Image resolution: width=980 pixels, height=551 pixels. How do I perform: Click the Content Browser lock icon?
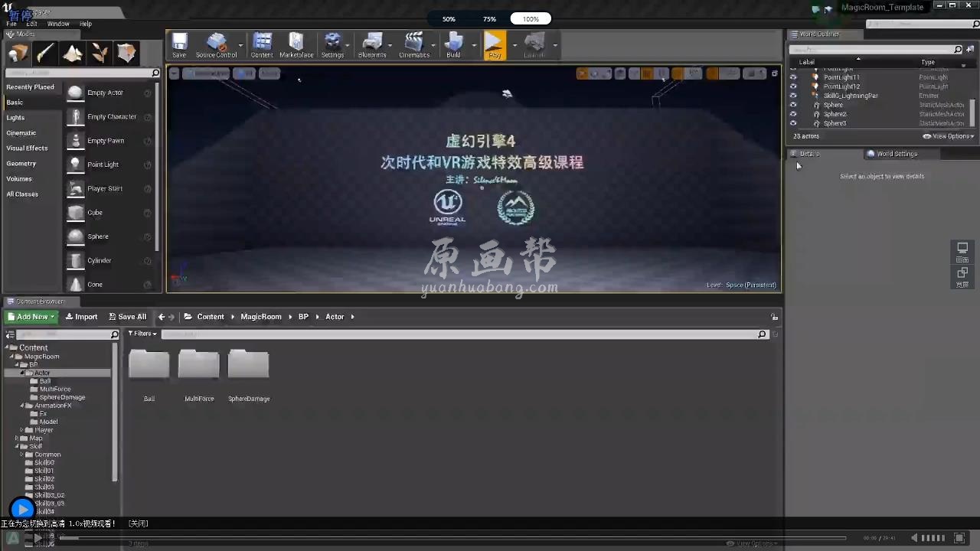[x=775, y=317]
